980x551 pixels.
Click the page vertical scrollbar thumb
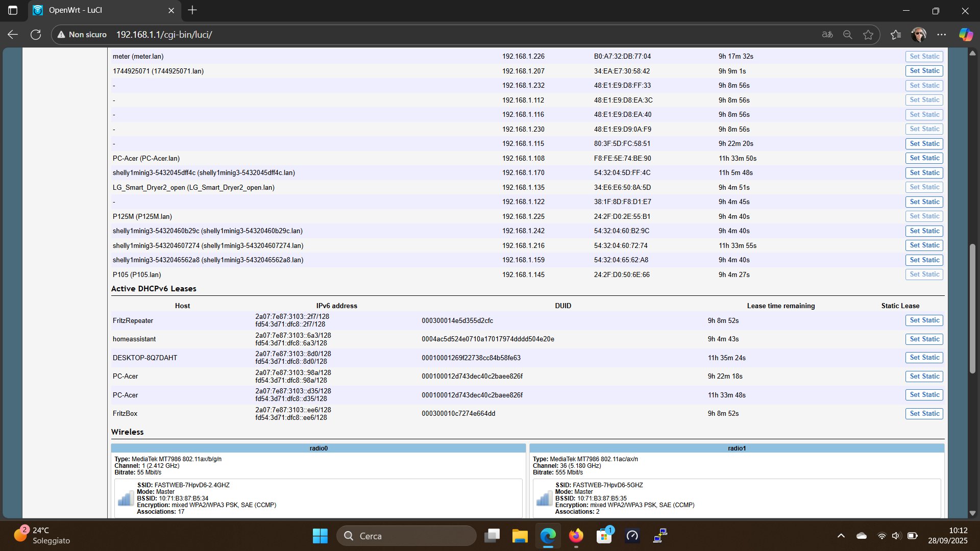point(972,309)
